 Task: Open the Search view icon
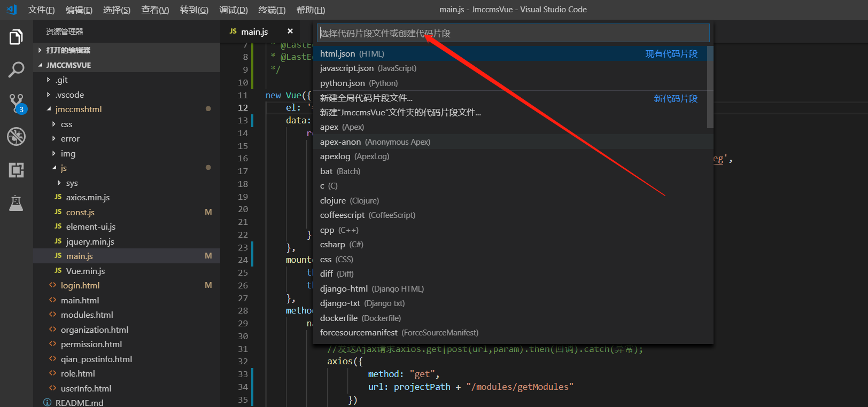point(16,69)
